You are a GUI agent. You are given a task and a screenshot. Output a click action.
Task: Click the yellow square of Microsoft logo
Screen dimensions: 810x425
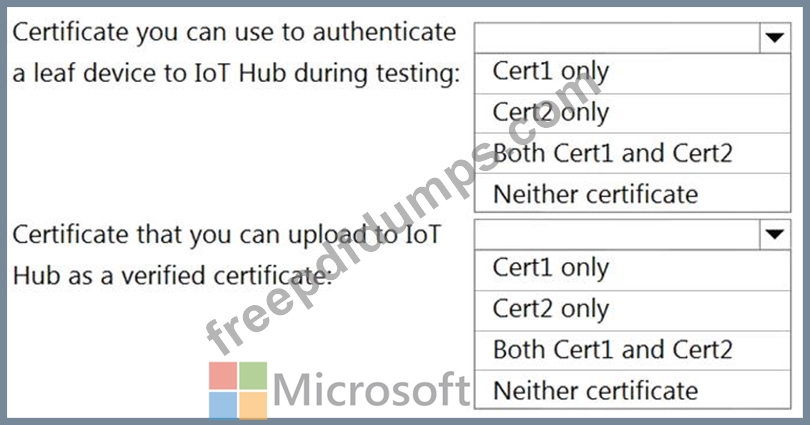[253, 405]
